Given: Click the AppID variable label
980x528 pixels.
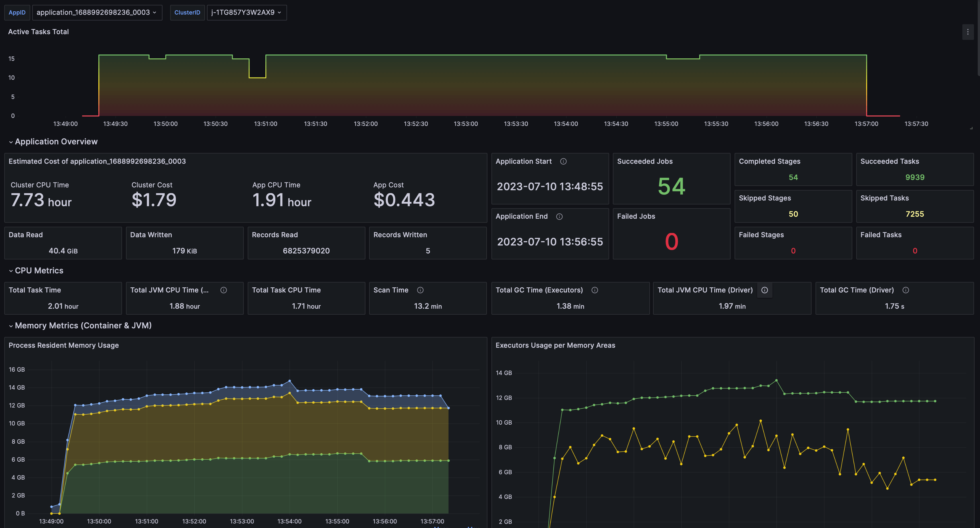Looking at the screenshot, I should (17, 12).
